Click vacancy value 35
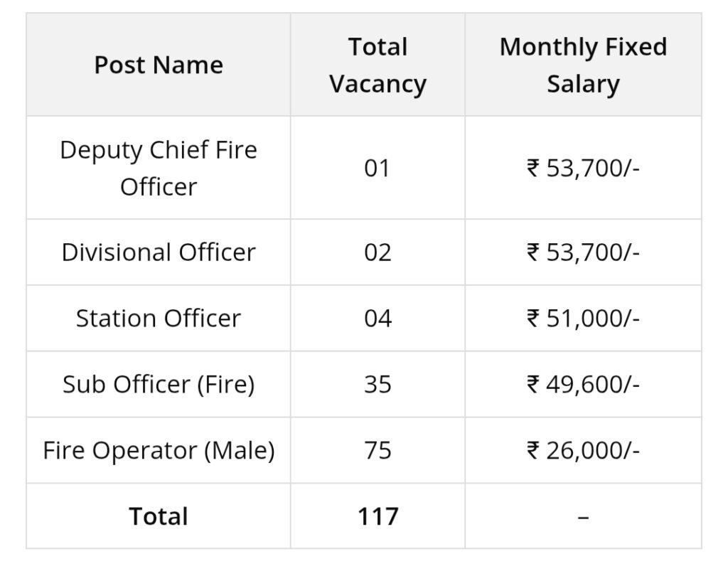 point(378,384)
